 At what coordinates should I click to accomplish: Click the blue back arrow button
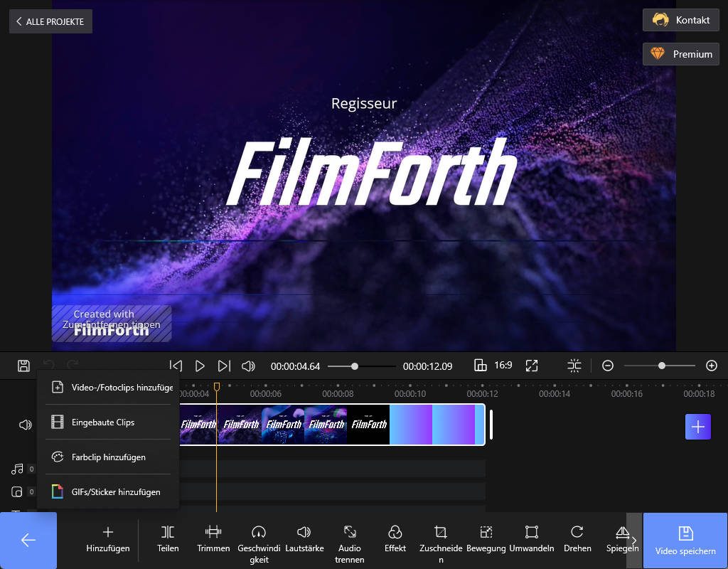28,541
